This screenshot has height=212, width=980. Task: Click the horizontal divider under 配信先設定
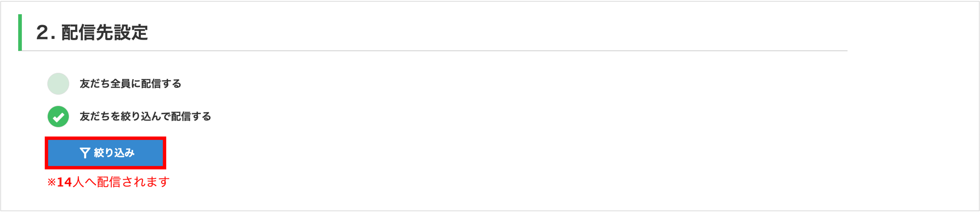click(457, 51)
